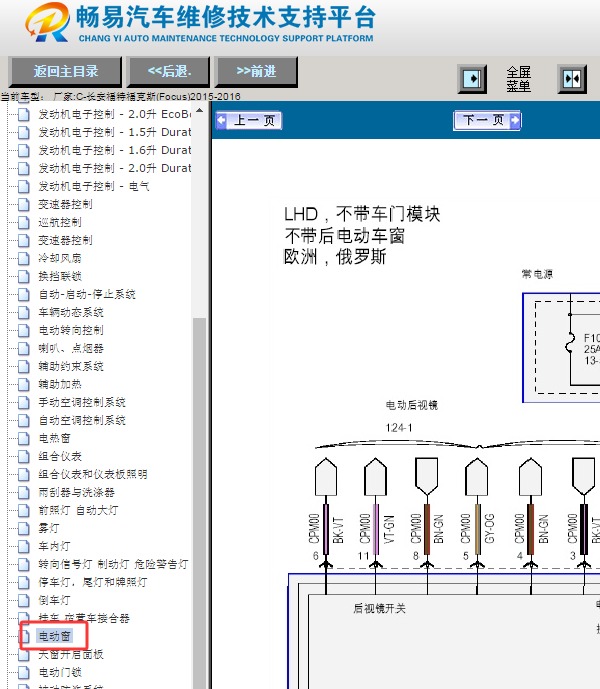Image resolution: width=600 pixels, height=689 pixels.
Task: Click the right arrow icon on 下一页
Action: pyautogui.click(x=515, y=120)
